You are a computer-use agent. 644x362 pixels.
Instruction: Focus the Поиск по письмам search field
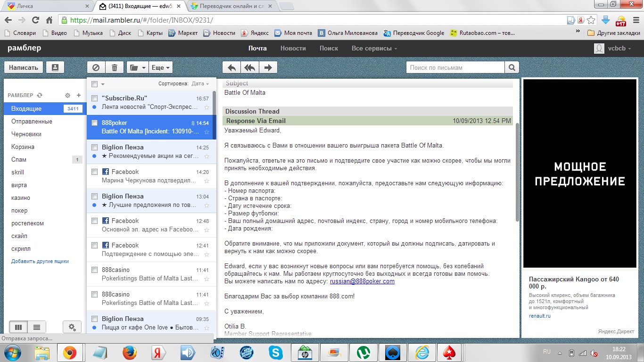pyautogui.click(x=455, y=67)
